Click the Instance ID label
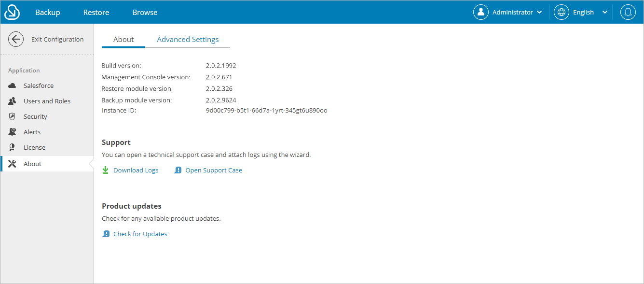 pyautogui.click(x=119, y=110)
